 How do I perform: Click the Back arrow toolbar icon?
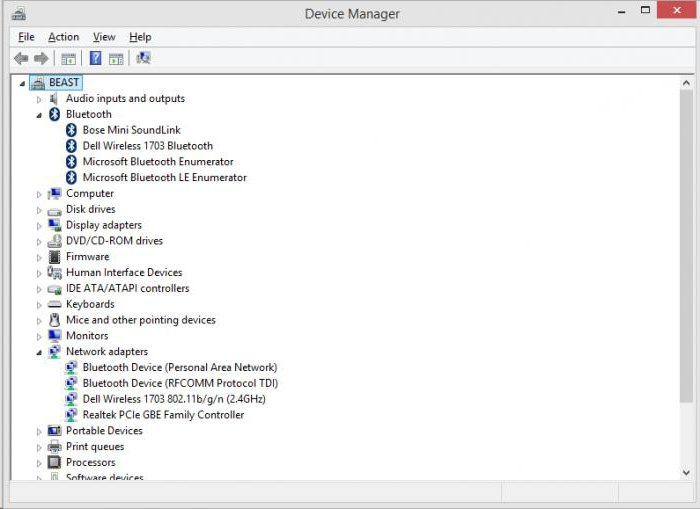(21, 58)
